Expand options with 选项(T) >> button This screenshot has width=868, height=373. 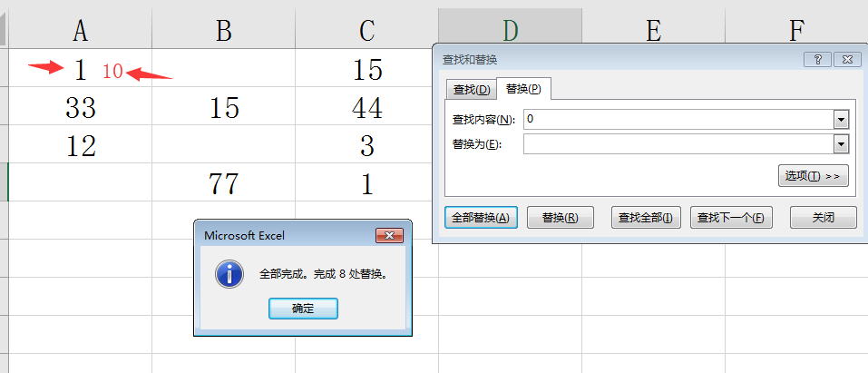[813, 175]
